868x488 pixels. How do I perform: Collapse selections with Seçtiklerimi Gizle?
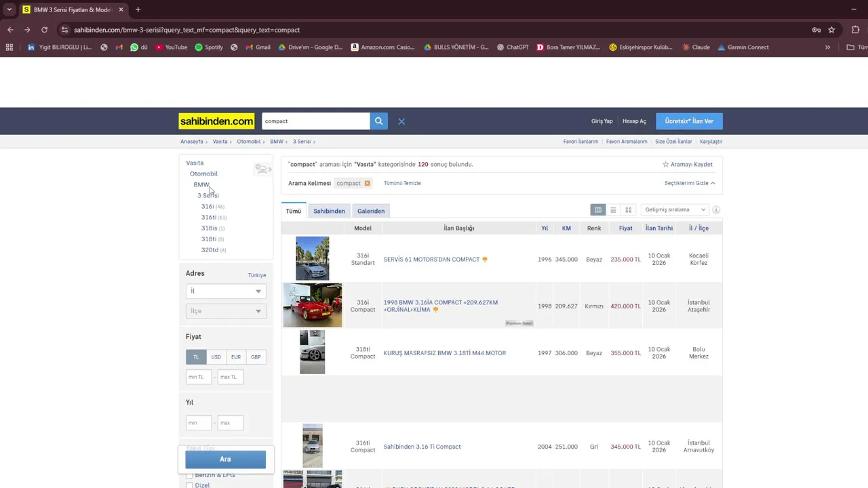690,183
